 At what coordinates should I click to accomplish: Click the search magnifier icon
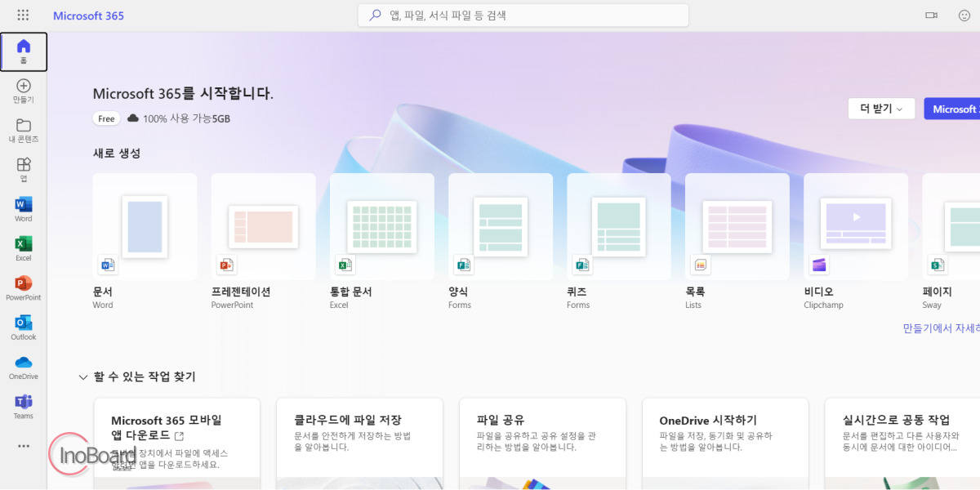375,15
